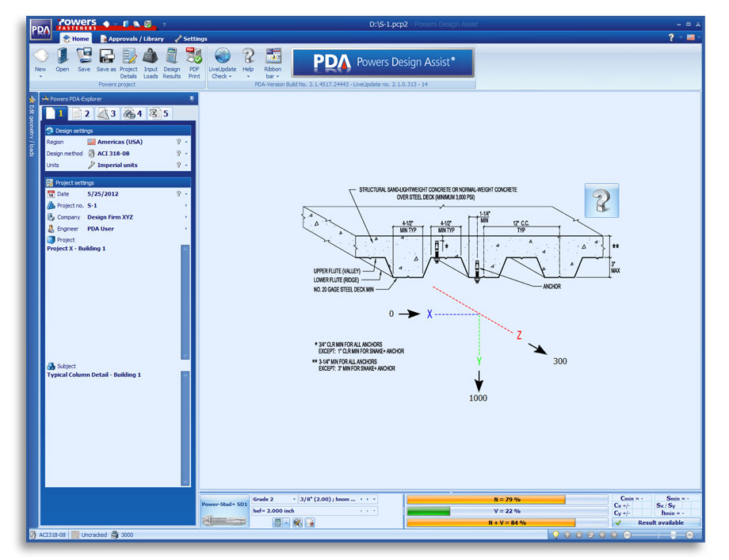Select the Power-Stud+ SD1 anchor thumbnail

tap(224, 512)
